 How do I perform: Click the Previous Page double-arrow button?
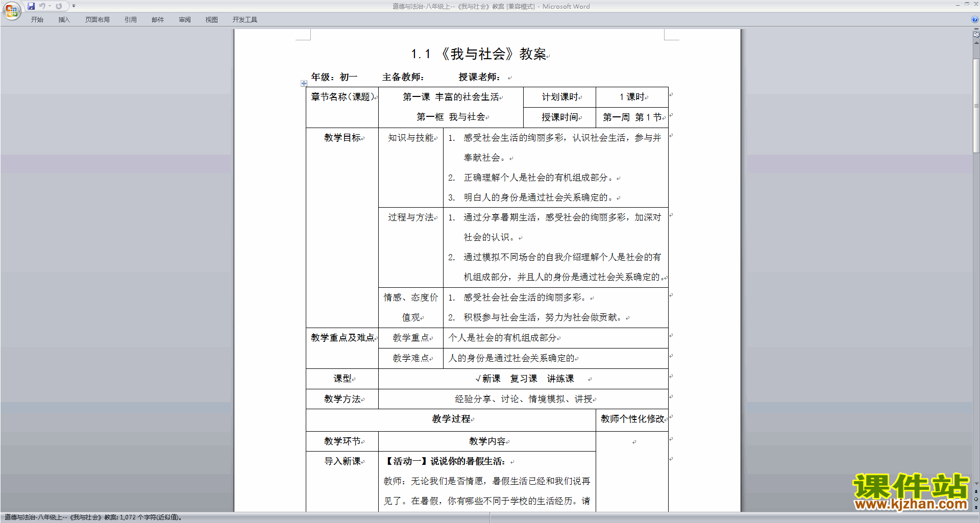pos(976,491)
